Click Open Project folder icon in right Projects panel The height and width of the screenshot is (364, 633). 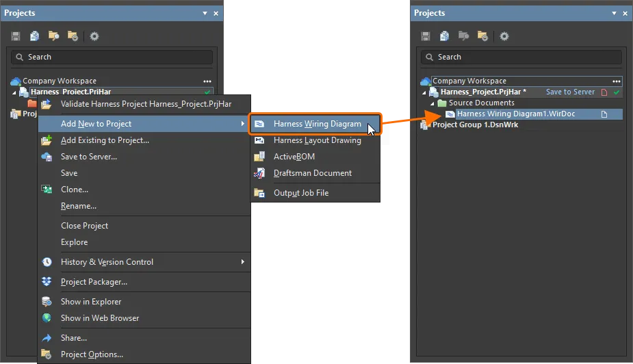coord(463,36)
